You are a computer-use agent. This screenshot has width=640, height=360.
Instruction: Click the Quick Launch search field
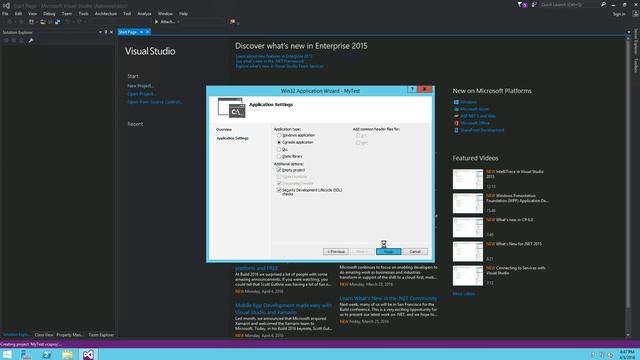569,4
